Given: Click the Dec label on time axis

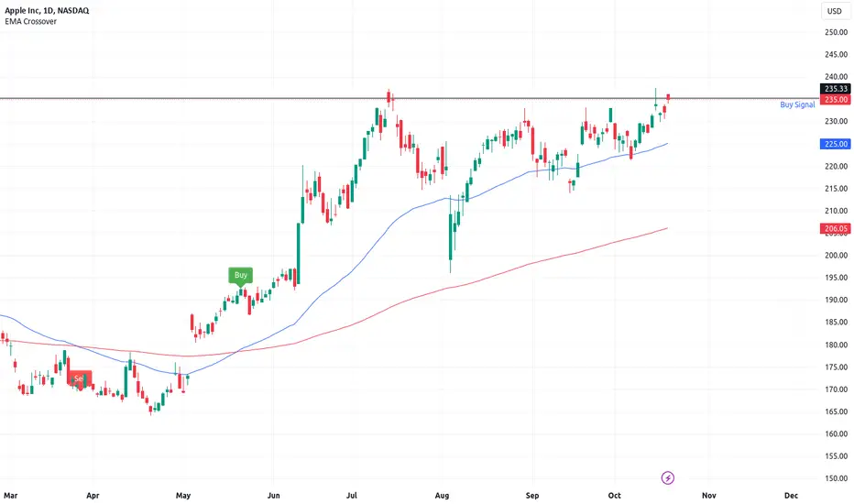Looking at the screenshot, I should coord(791,495).
